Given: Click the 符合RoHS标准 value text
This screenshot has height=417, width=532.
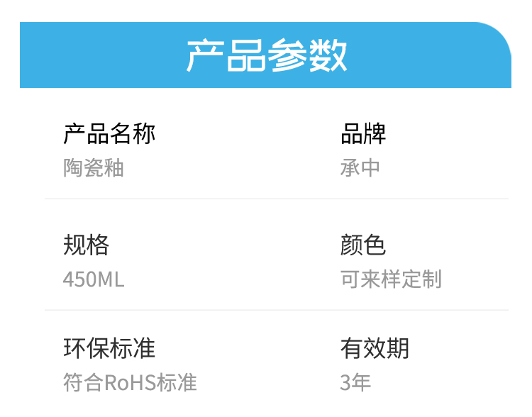Looking at the screenshot, I should point(130,382).
